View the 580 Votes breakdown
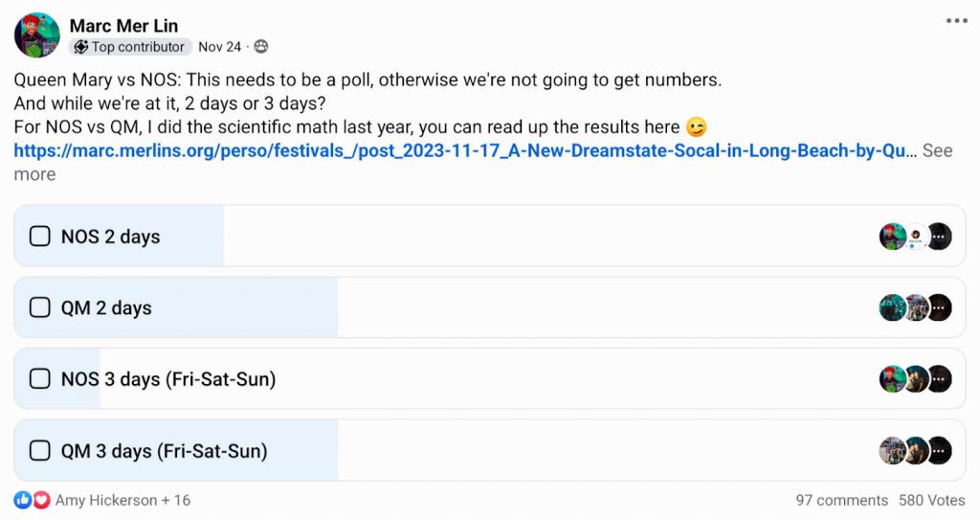 [932, 500]
